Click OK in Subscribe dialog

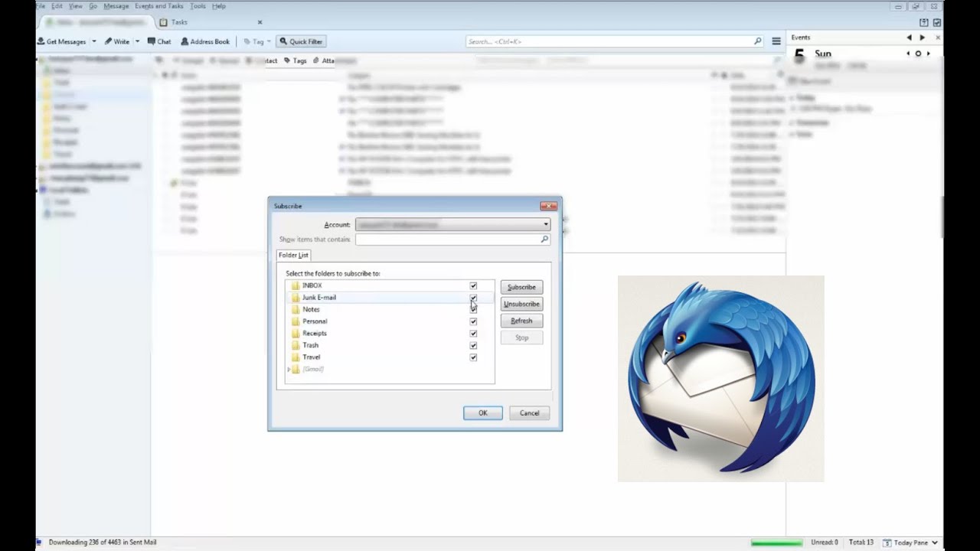[483, 413]
